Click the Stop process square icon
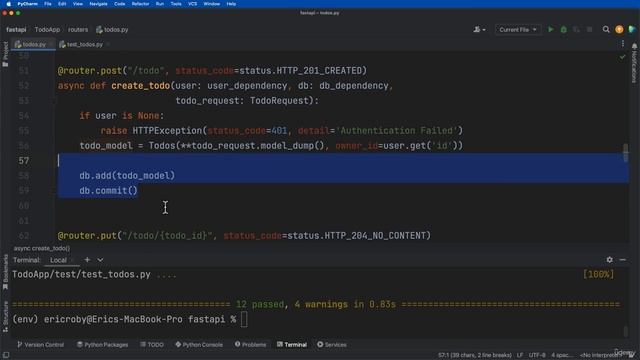640x360 pixels. (x=589, y=29)
